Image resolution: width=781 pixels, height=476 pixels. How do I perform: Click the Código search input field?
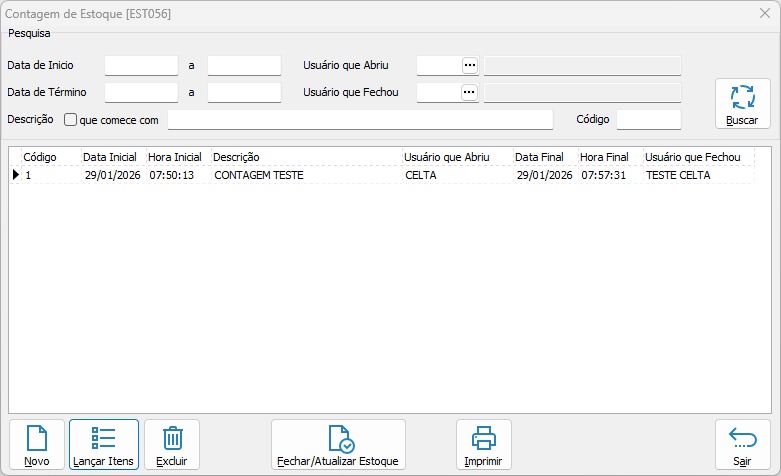tap(648, 120)
